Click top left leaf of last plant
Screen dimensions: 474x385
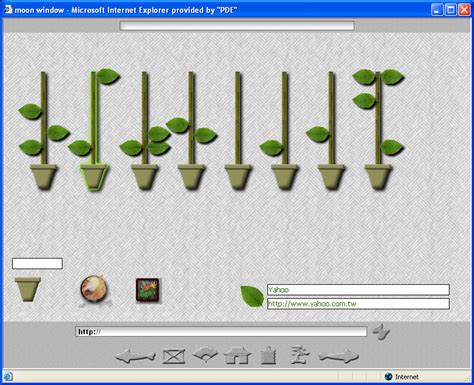(x=364, y=77)
